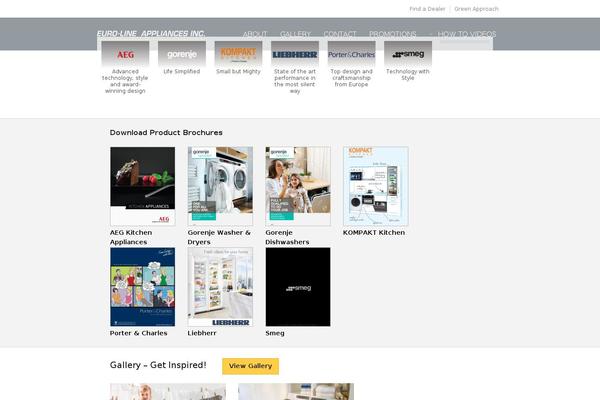
Task: Open the first gallery photo beneath Get Inspired
Action: (168, 392)
